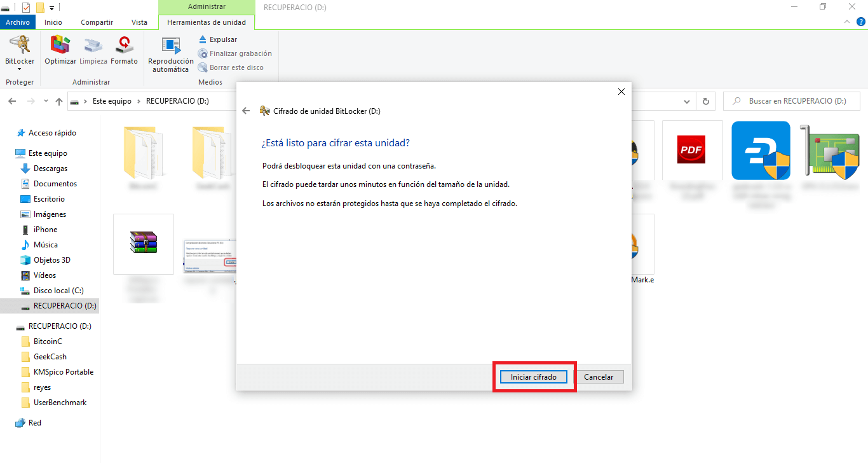868x463 pixels.
Task: Switch to the Inicio ribbon tab
Action: (x=53, y=22)
